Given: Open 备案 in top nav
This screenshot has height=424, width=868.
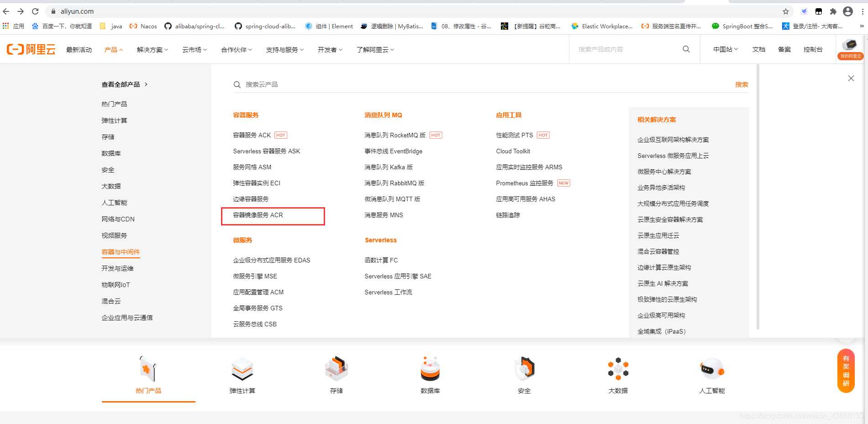Looking at the screenshot, I should (784, 49).
